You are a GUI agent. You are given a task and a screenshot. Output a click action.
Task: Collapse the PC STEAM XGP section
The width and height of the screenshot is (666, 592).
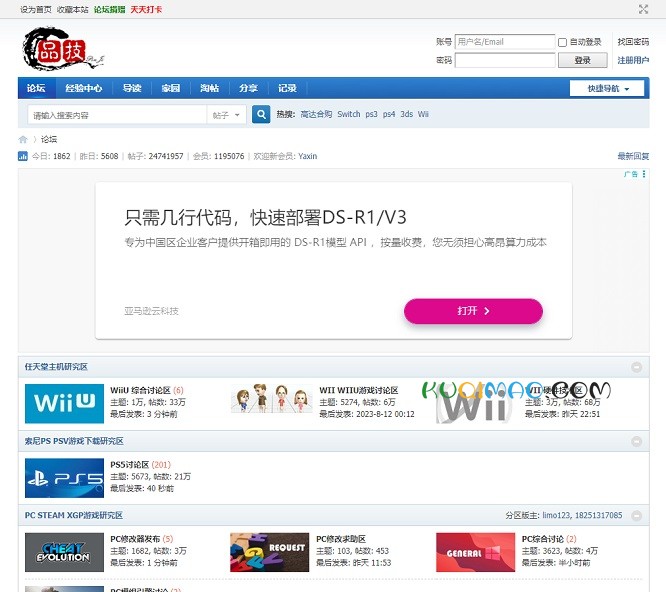click(x=636, y=516)
